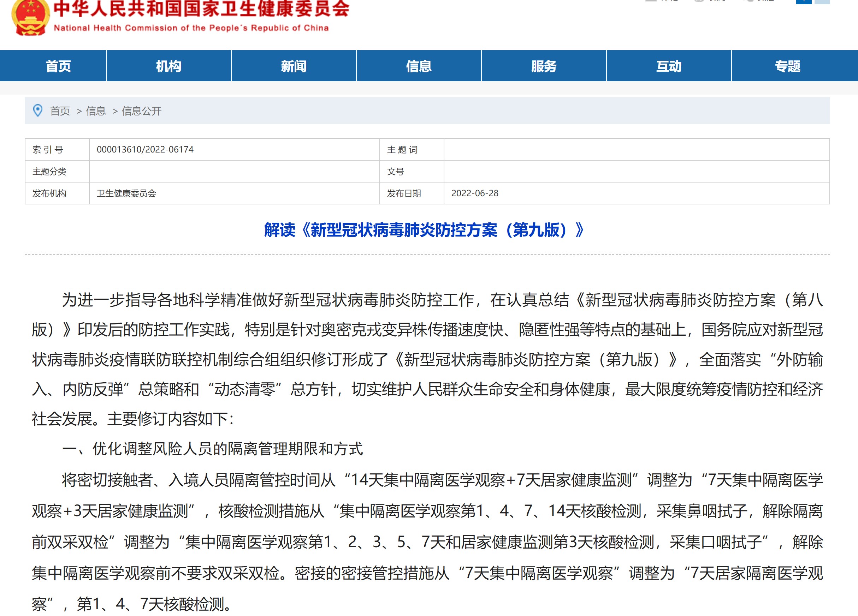Select 信息 in the blue navigation bar

pos(419,66)
